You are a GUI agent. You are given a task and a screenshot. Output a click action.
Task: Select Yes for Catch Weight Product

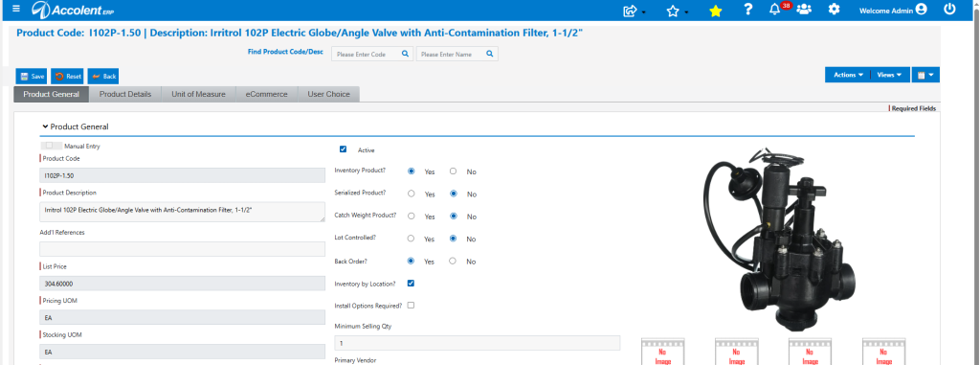pyautogui.click(x=411, y=216)
